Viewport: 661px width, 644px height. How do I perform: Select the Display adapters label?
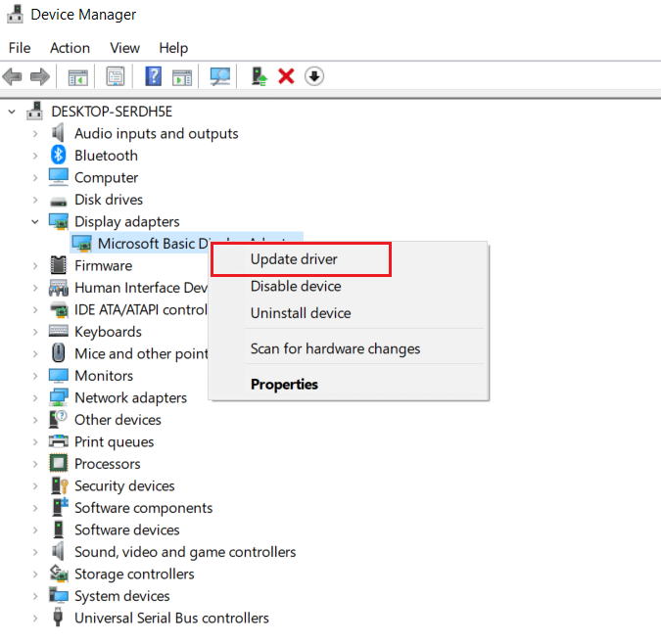coord(127,221)
